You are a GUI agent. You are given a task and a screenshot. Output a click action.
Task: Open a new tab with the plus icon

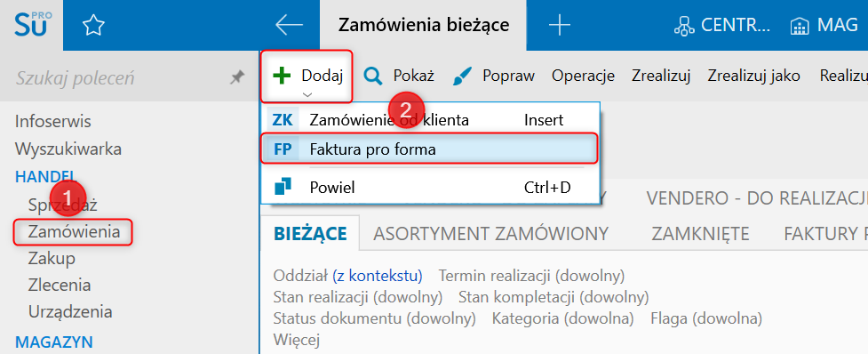[559, 25]
